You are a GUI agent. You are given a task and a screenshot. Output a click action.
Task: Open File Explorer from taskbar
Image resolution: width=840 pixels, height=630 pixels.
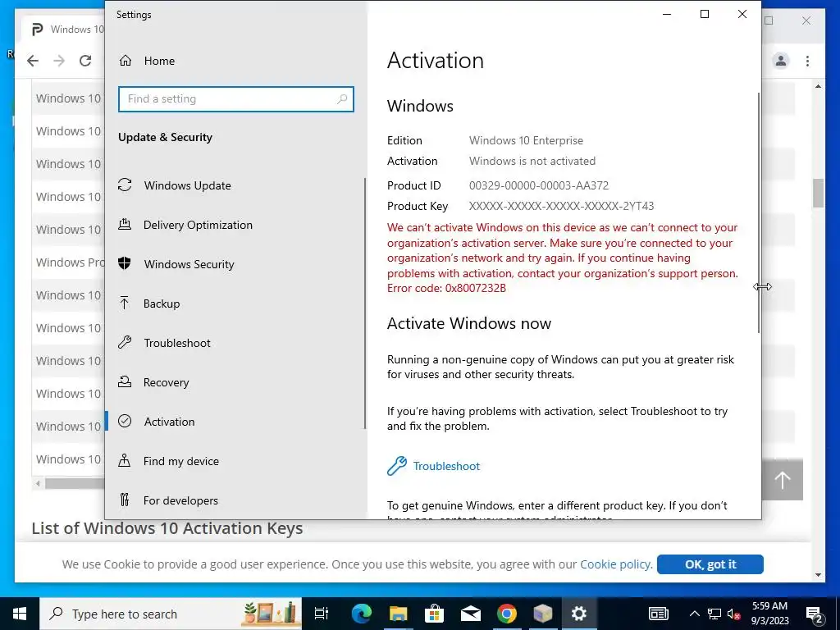pyautogui.click(x=398, y=614)
